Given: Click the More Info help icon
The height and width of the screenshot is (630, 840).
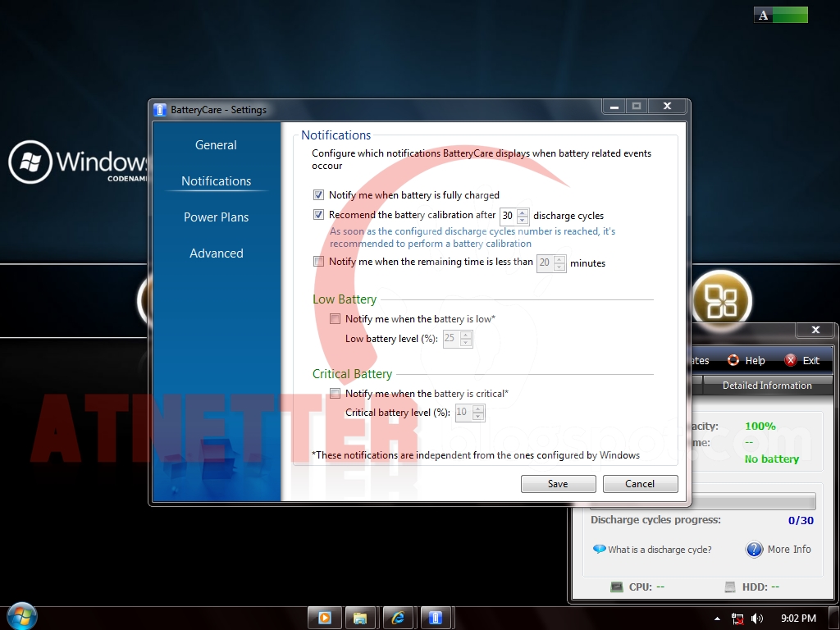Looking at the screenshot, I should click(755, 549).
